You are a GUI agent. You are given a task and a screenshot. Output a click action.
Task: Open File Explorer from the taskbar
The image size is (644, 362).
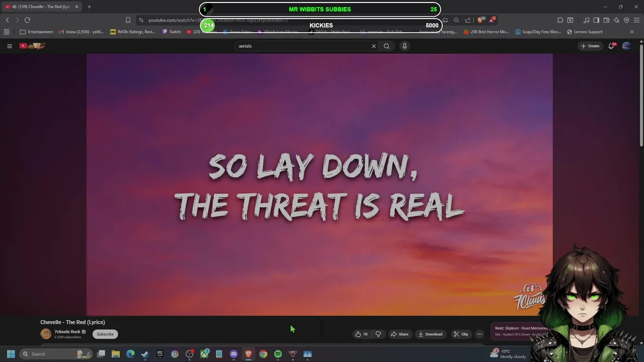click(116, 354)
